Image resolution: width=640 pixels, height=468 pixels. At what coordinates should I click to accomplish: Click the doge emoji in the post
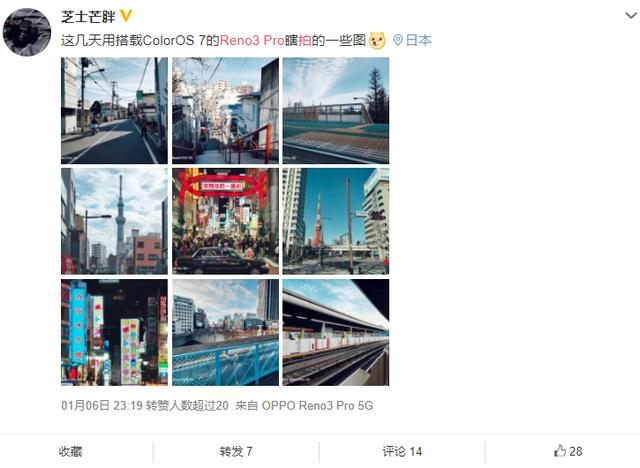[x=377, y=41]
